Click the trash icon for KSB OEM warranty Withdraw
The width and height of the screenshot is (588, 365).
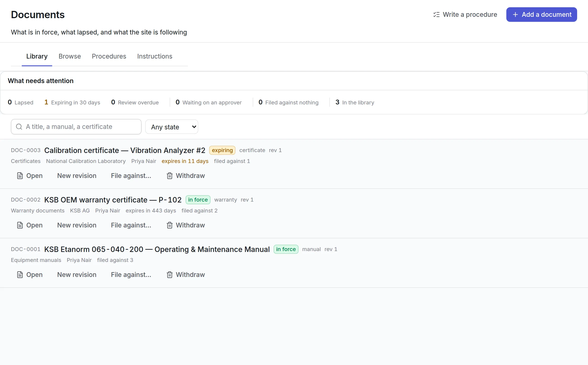coord(169,225)
